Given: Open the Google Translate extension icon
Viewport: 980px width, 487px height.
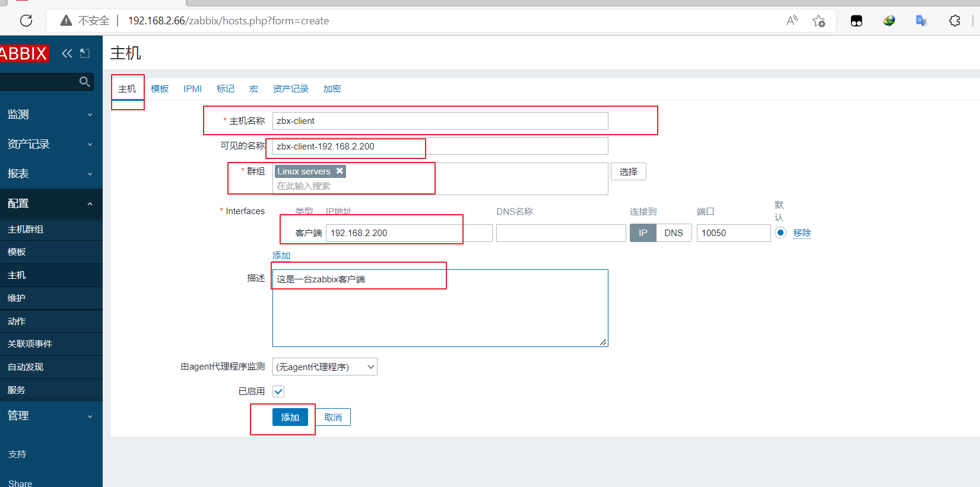Looking at the screenshot, I should [921, 21].
